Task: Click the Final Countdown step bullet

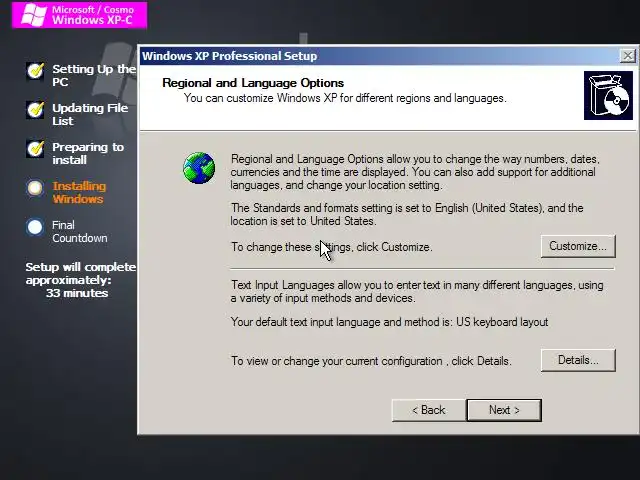Action: coord(35,227)
